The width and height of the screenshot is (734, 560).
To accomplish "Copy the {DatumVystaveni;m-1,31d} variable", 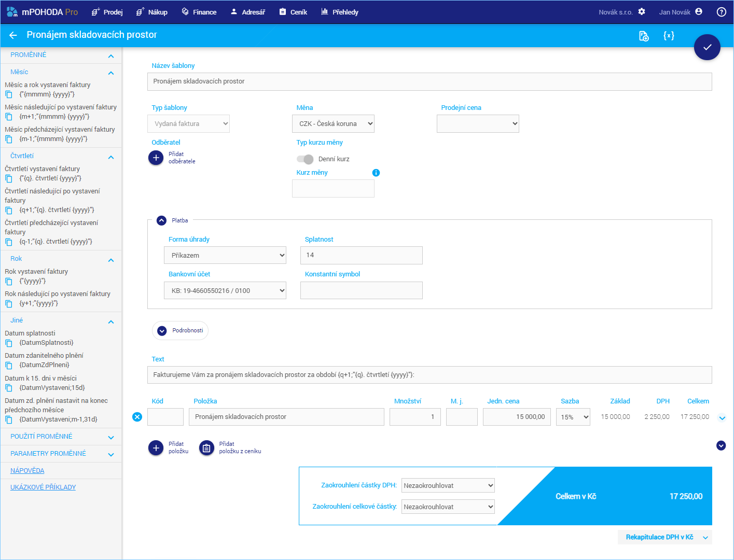I will (9, 419).
